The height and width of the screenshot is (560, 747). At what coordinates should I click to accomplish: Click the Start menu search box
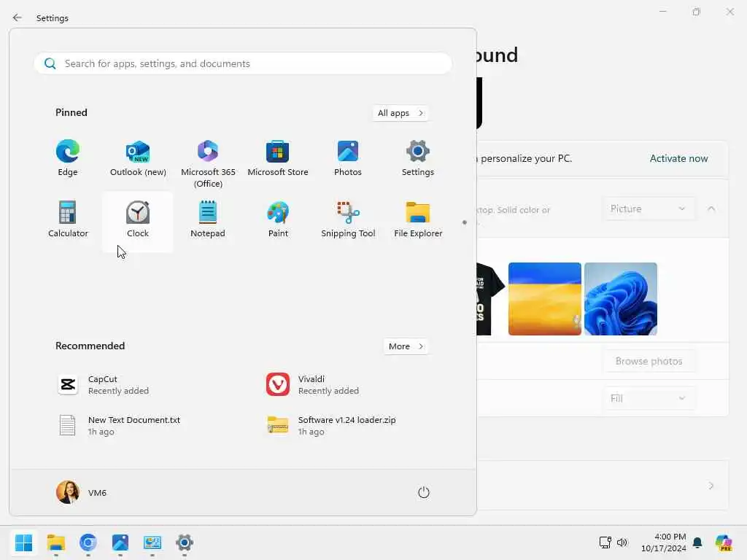(x=243, y=63)
